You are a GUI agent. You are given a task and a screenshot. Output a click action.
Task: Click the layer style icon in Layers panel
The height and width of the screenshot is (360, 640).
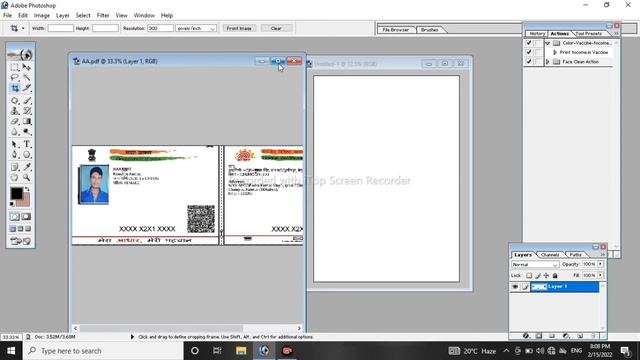526,336
